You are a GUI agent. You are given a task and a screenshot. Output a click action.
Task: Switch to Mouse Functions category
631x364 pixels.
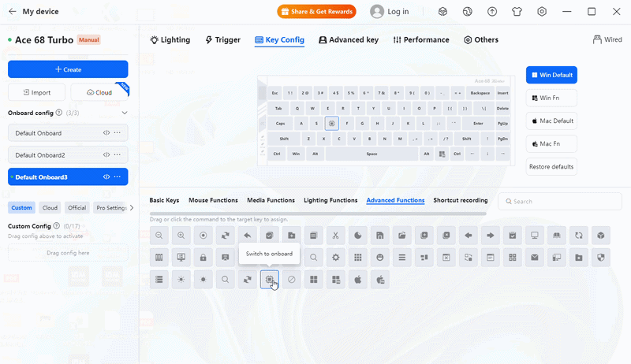(x=213, y=200)
